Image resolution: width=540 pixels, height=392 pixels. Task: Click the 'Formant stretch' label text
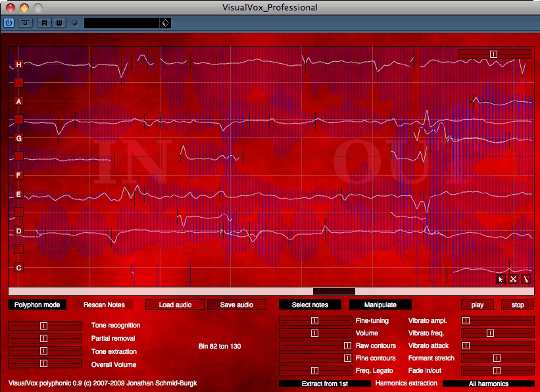(x=431, y=358)
